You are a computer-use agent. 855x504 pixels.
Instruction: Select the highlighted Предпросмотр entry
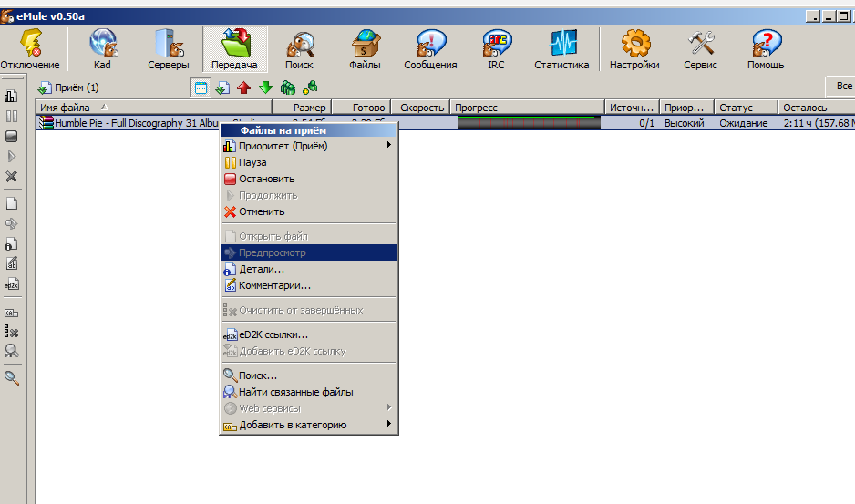pyautogui.click(x=309, y=252)
